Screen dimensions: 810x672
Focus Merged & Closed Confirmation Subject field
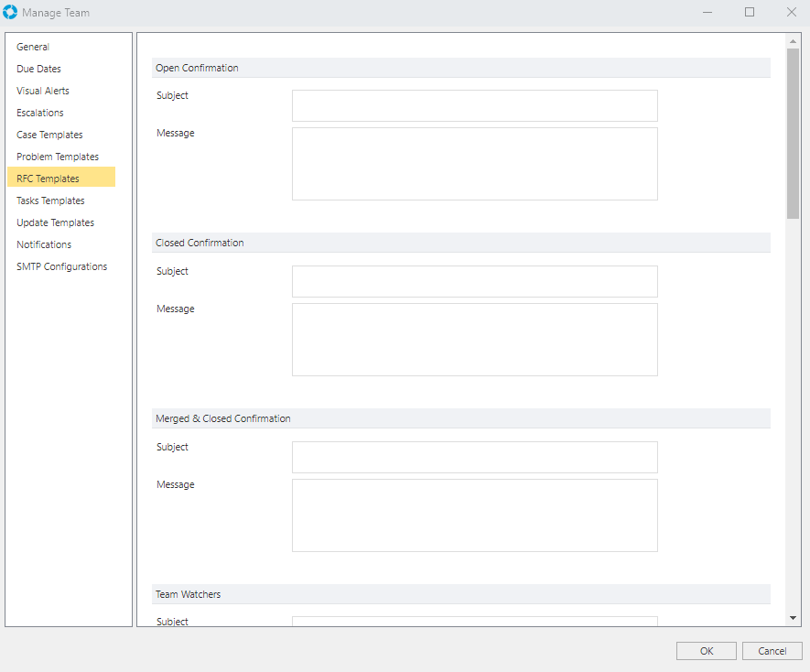pyautogui.click(x=474, y=457)
